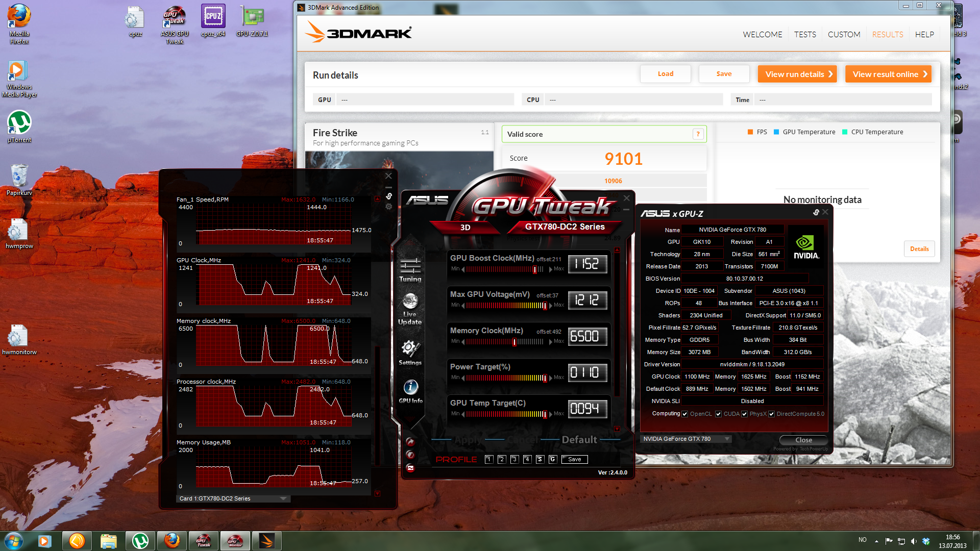Switch to the TESTS tab in 3DMark

[805, 34]
